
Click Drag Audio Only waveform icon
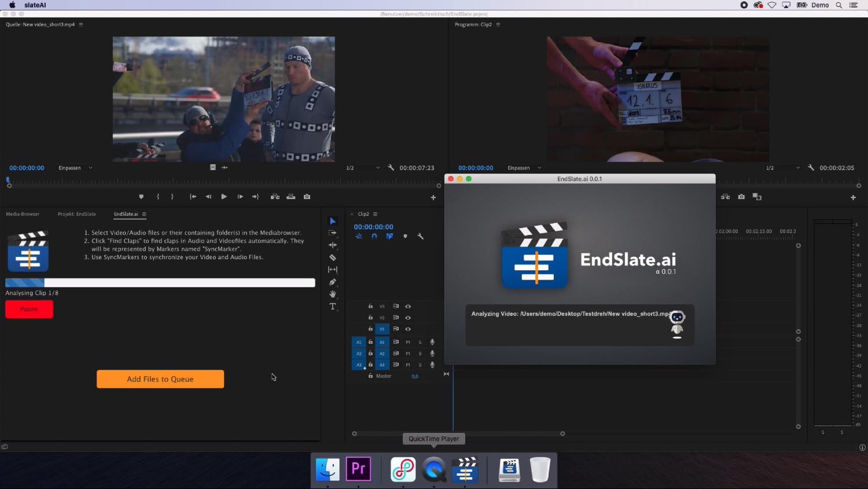[225, 167]
